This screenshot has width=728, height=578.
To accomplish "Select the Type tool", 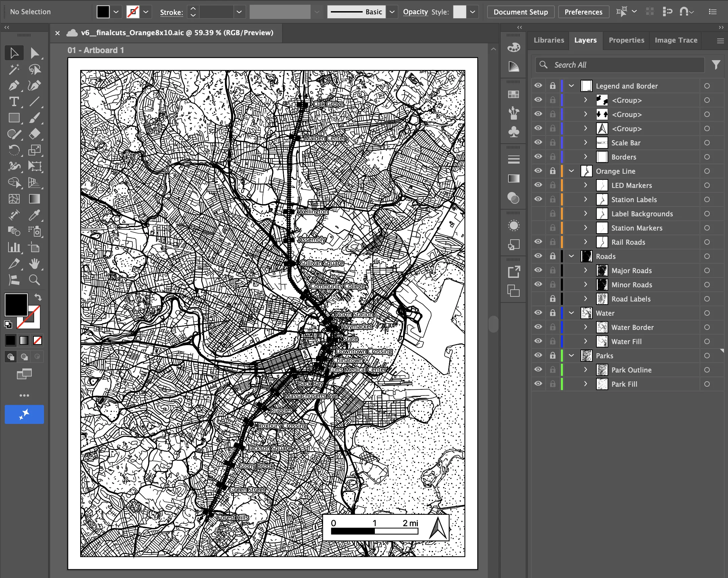I will click(14, 101).
